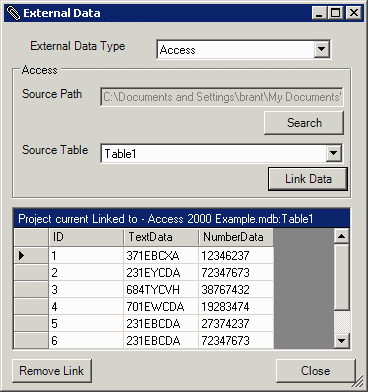368x392 pixels.
Task: Click the vertical scrollbar thumb
Action: (341, 277)
